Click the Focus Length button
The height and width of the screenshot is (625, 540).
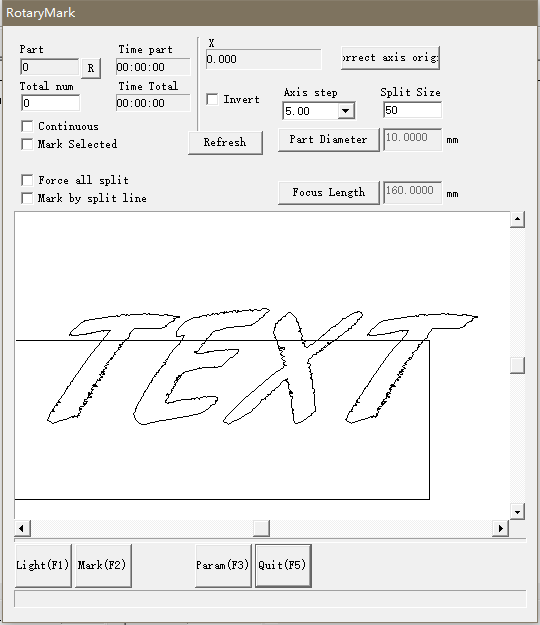(x=328, y=193)
